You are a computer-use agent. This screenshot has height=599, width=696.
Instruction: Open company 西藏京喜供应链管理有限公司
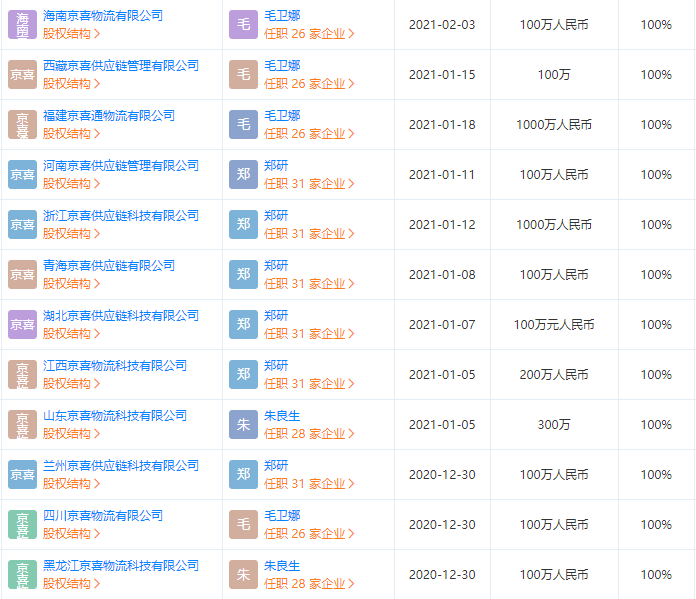pos(121,66)
